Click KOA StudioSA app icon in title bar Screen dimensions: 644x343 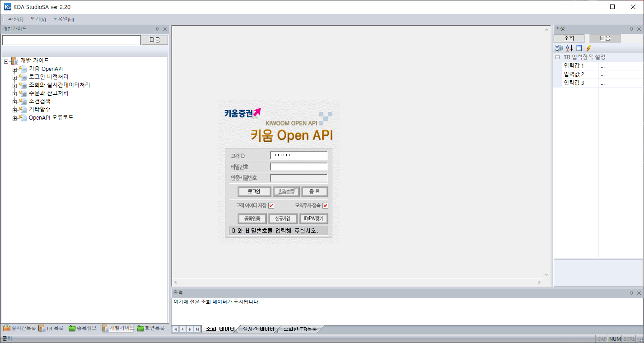click(x=7, y=7)
